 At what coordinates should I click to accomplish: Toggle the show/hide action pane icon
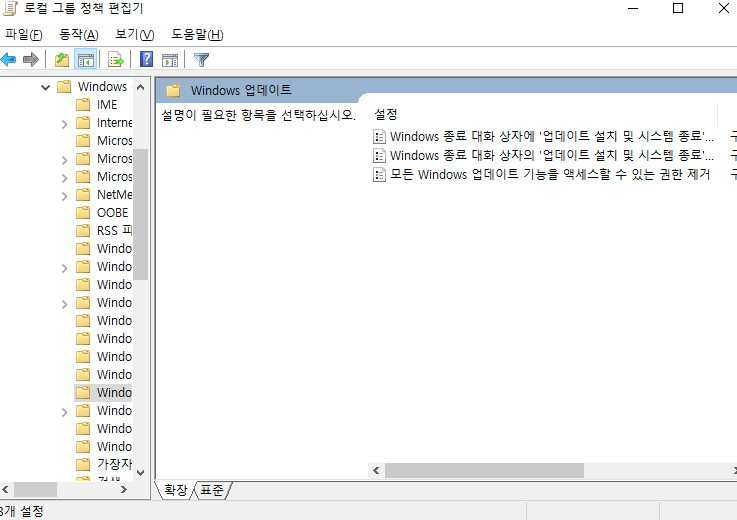[170, 60]
